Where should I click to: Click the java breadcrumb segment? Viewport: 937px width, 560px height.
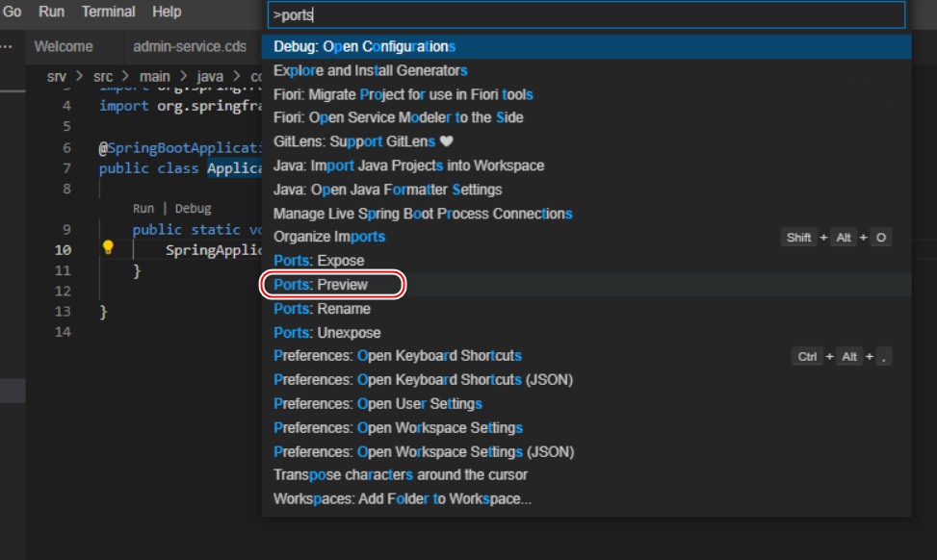tap(210, 77)
